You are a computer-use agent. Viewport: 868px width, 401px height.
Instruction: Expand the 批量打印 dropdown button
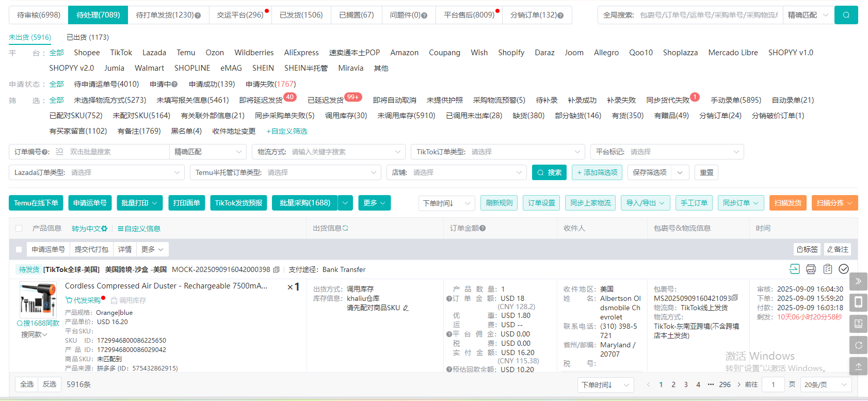pyautogui.click(x=139, y=203)
